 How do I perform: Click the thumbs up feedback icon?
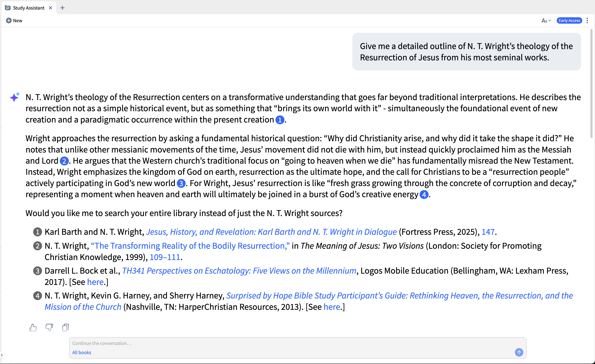(33, 327)
